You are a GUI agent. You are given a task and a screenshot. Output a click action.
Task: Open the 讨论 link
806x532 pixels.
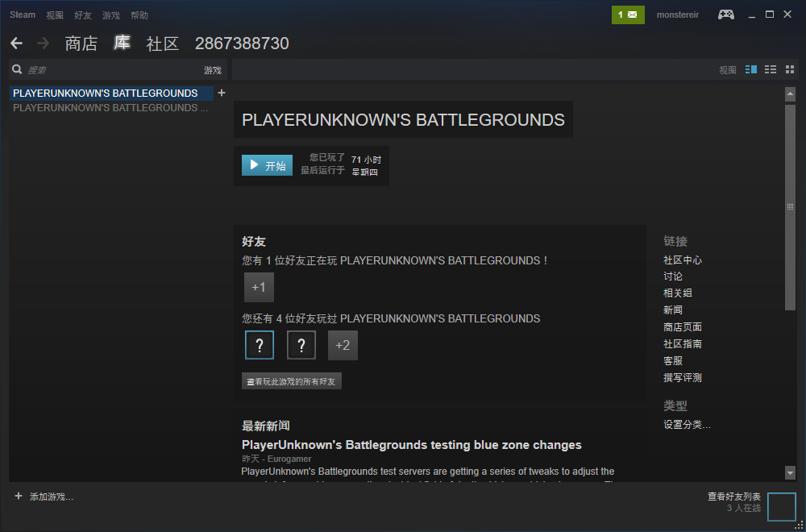point(673,276)
